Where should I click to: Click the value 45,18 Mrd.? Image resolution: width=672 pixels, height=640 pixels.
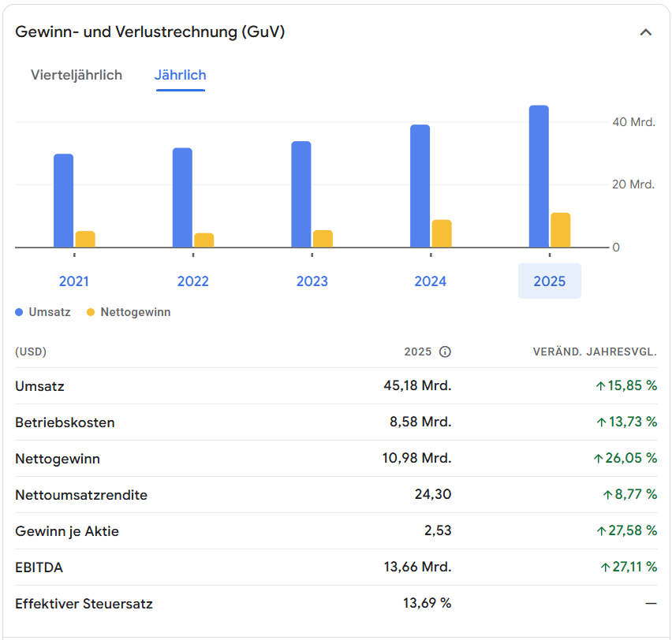click(x=417, y=385)
